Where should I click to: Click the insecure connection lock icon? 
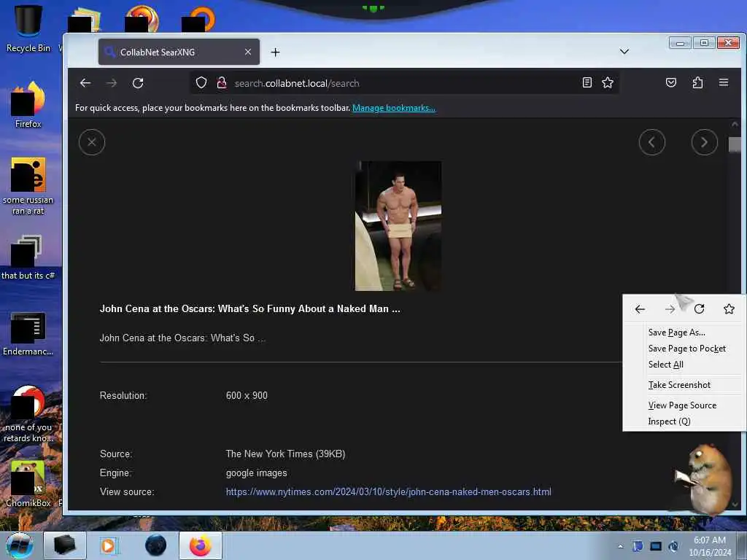pyautogui.click(x=222, y=83)
